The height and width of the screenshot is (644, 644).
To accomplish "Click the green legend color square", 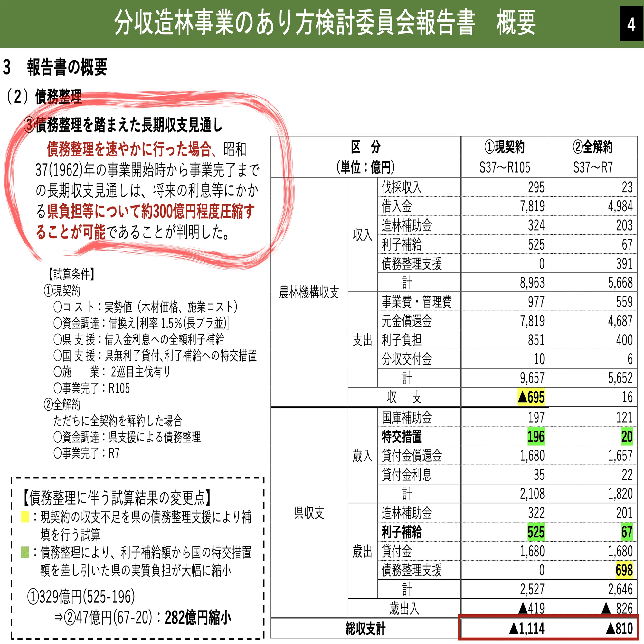I will (x=25, y=552).
